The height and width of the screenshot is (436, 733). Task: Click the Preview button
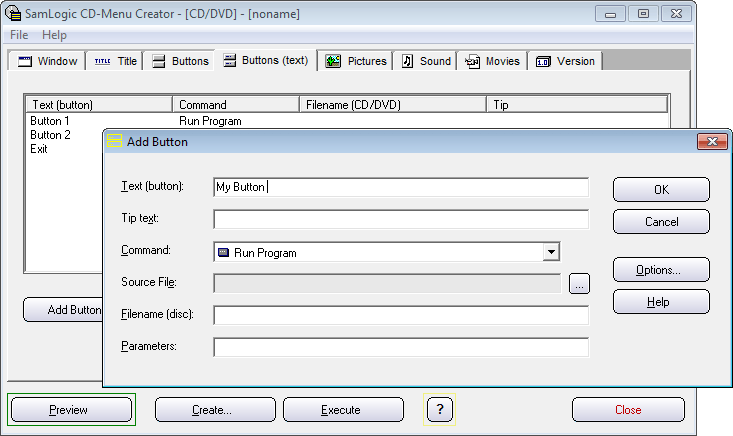pos(72,410)
